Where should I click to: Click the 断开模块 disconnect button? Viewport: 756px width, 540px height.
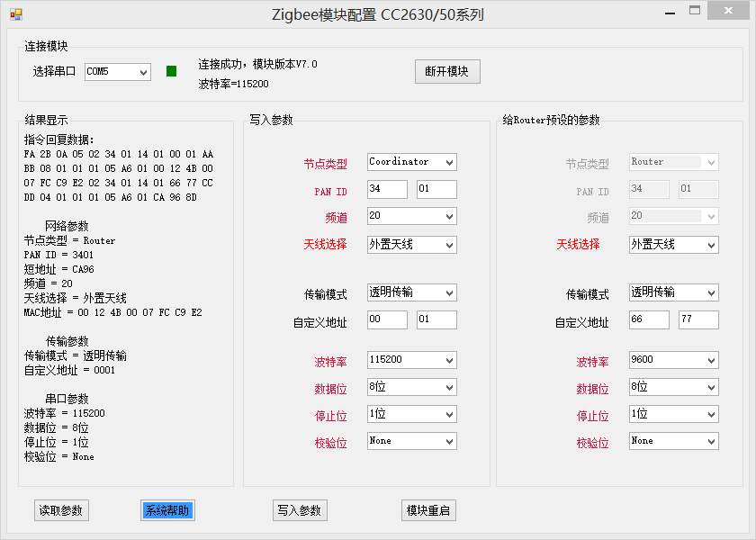pyautogui.click(x=446, y=71)
